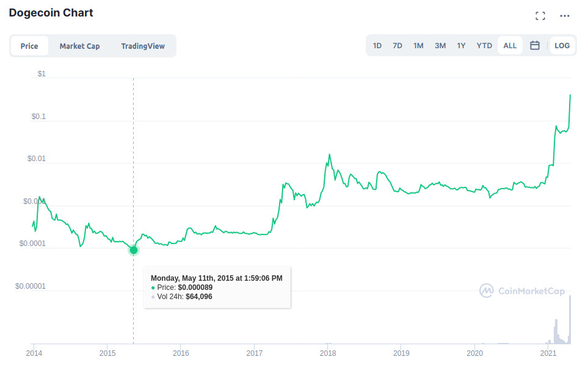Switch to the Market Cap tab
Screen dimensions: 588x365
click(x=79, y=46)
